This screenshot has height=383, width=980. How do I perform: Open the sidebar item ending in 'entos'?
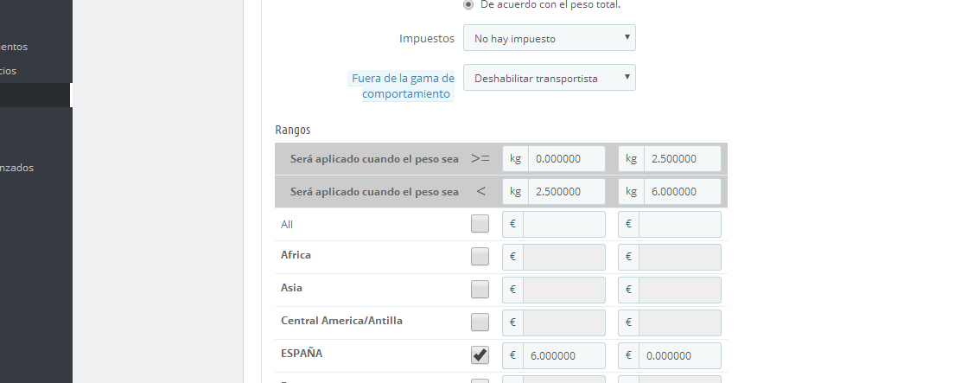(x=14, y=47)
